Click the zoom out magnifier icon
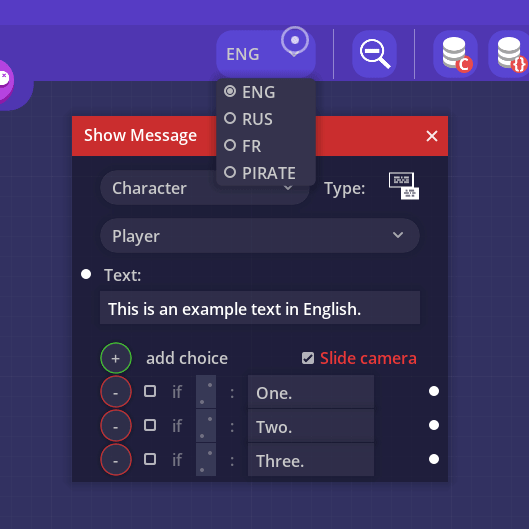The image size is (529, 529). pos(374,54)
